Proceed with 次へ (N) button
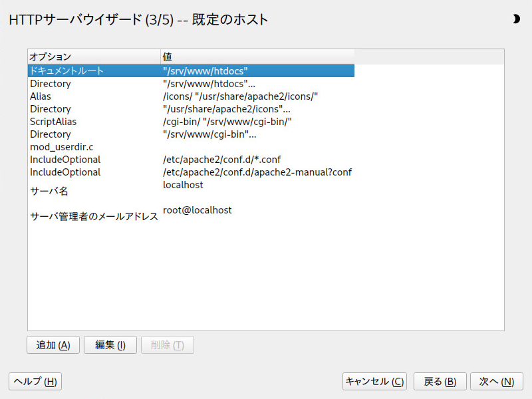Image resolution: width=532 pixels, height=399 pixels. tap(496, 381)
